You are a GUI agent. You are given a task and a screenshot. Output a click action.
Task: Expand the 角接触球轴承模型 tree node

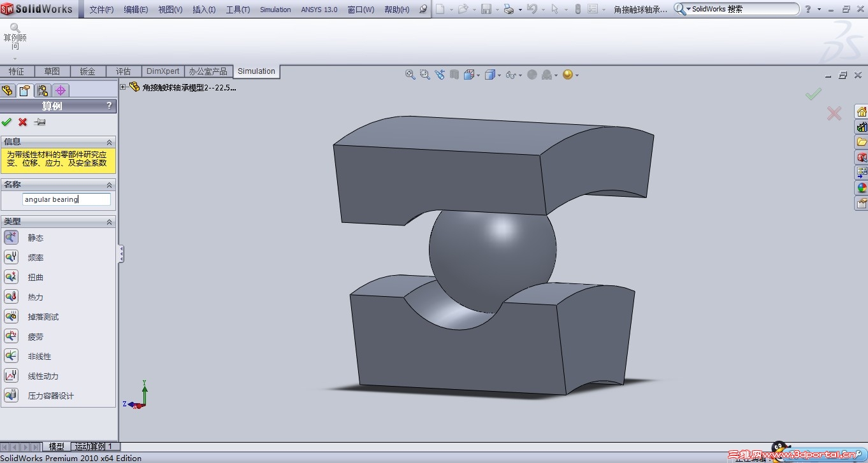(x=123, y=87)
